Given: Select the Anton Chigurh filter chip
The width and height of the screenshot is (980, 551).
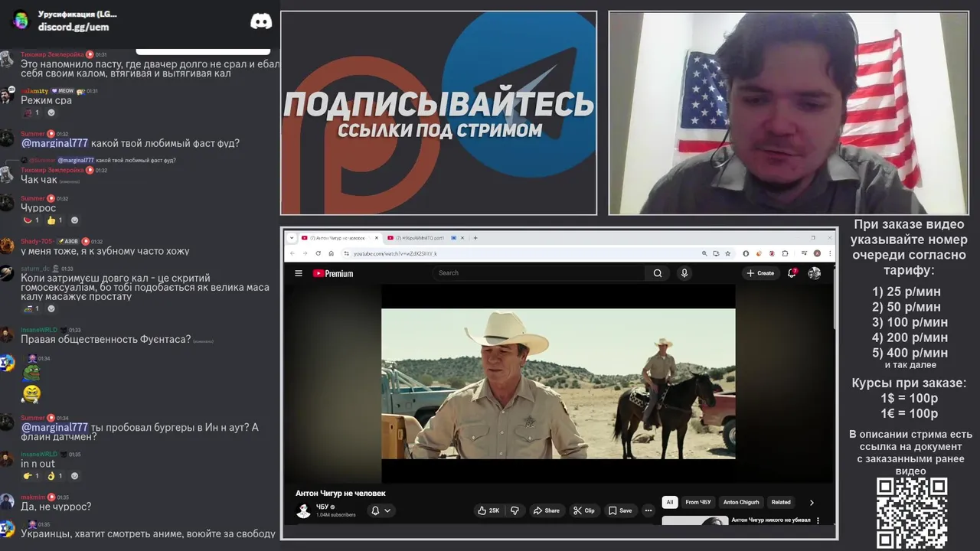Looking at the screenshot, I should coord(741,503).
